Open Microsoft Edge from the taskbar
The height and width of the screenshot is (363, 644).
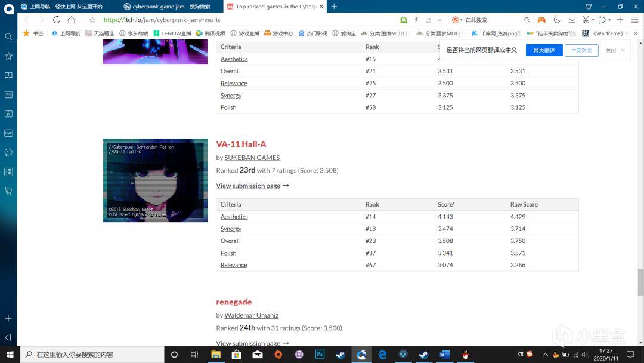[382, 355]
